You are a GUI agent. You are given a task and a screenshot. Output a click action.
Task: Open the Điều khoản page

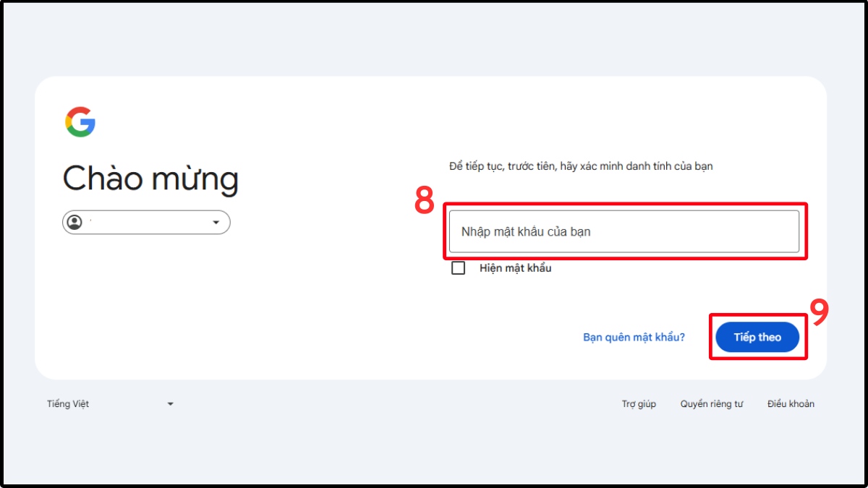(790, 403)
